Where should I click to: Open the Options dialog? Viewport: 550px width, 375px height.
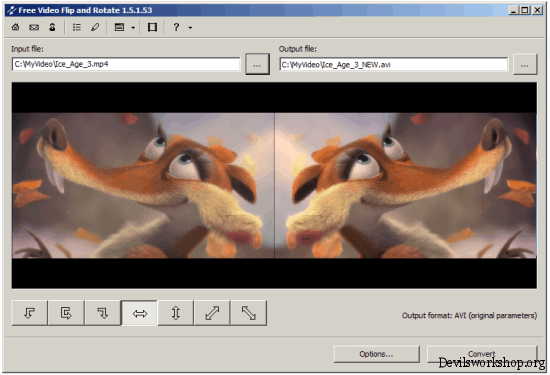(376, 354)
